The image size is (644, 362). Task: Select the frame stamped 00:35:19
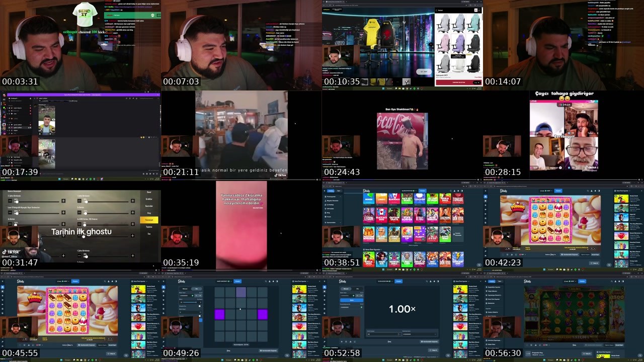point(242,226)
